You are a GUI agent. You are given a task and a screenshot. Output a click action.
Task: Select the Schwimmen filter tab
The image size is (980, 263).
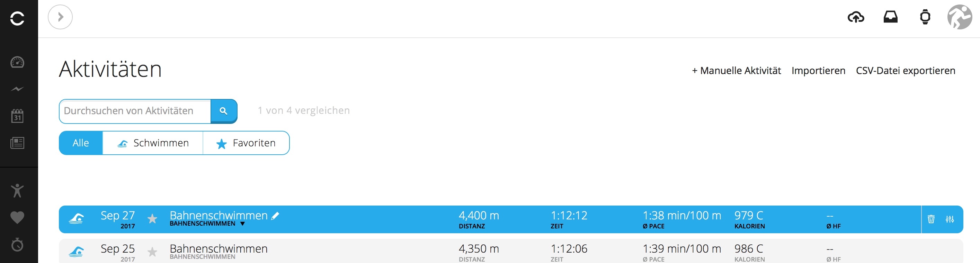[153, 143]
